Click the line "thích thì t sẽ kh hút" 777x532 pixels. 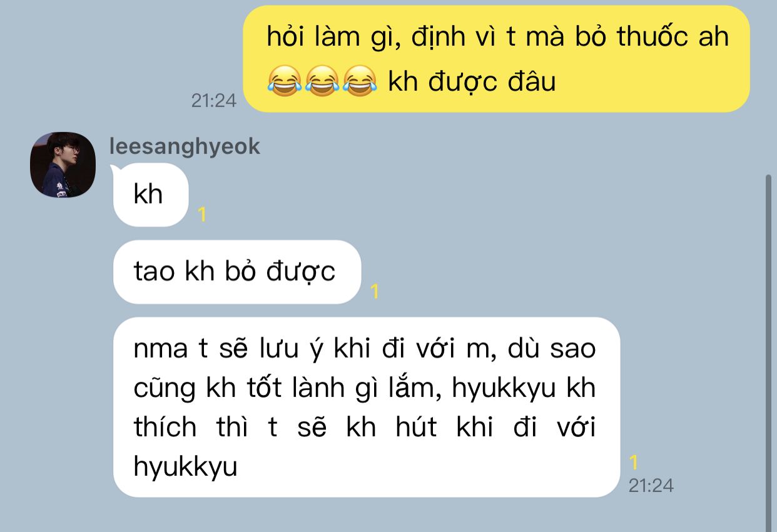tap(285, 428)
